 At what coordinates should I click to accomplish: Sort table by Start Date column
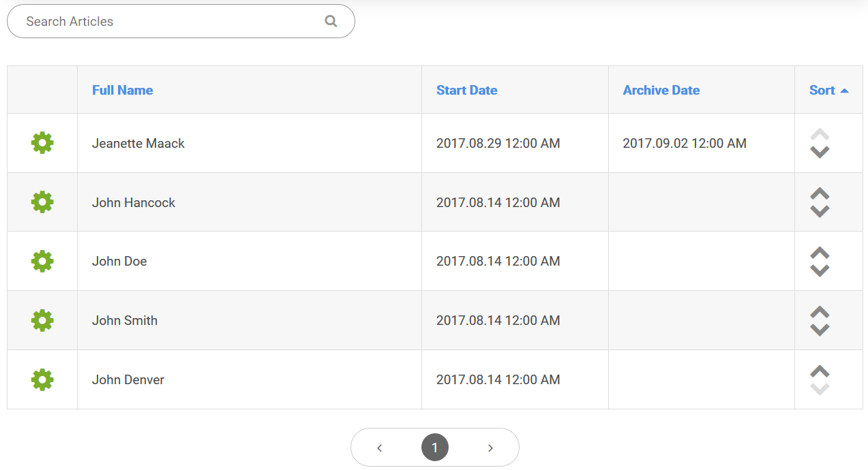tap(467, 90)
